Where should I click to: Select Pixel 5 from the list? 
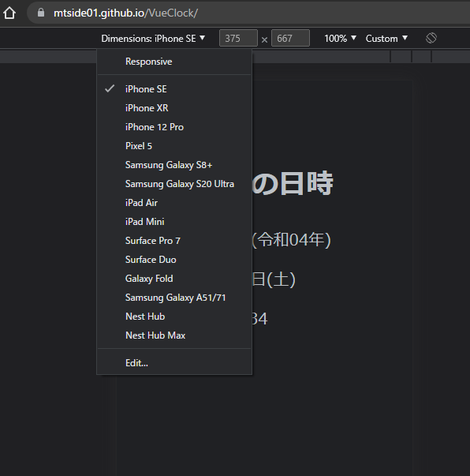(174, 146)
